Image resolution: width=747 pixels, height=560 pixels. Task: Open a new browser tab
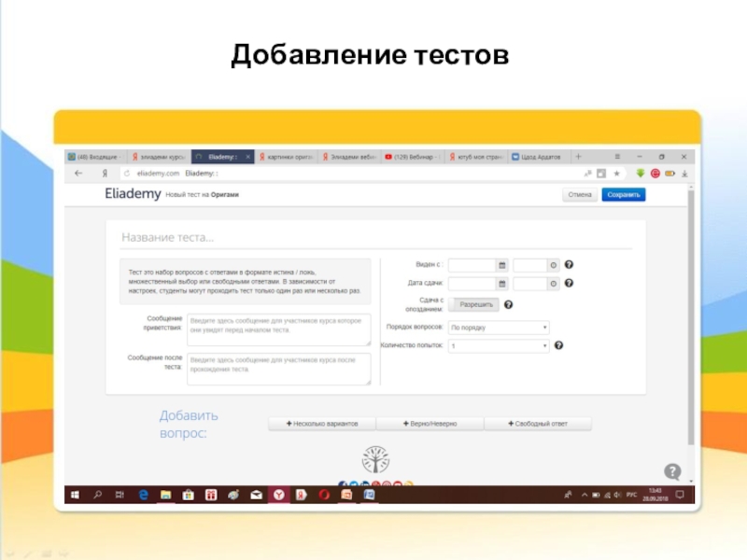[578, 157]
